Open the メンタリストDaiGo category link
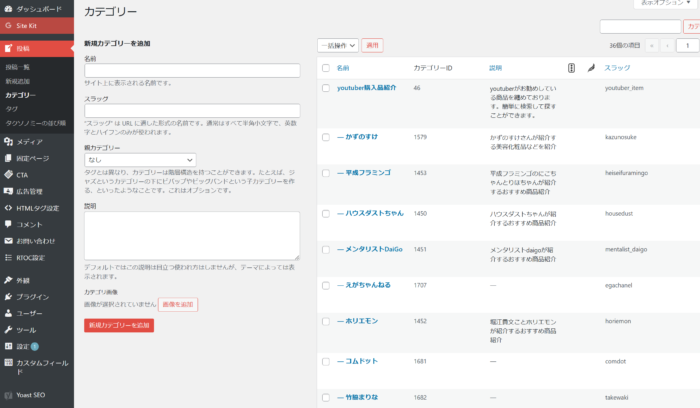The image size is (700, 408). 370,249
